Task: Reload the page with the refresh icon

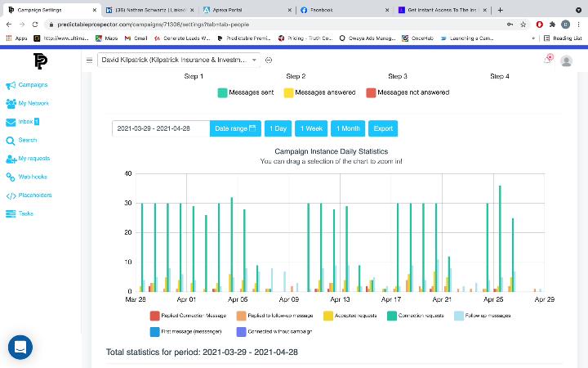Action: [35, 25]
